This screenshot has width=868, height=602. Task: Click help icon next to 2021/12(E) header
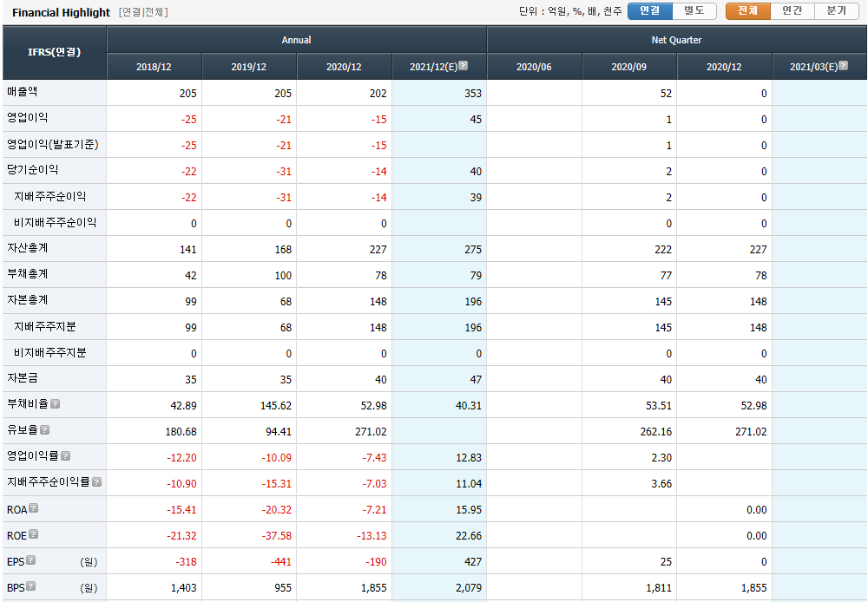(464, 66)
